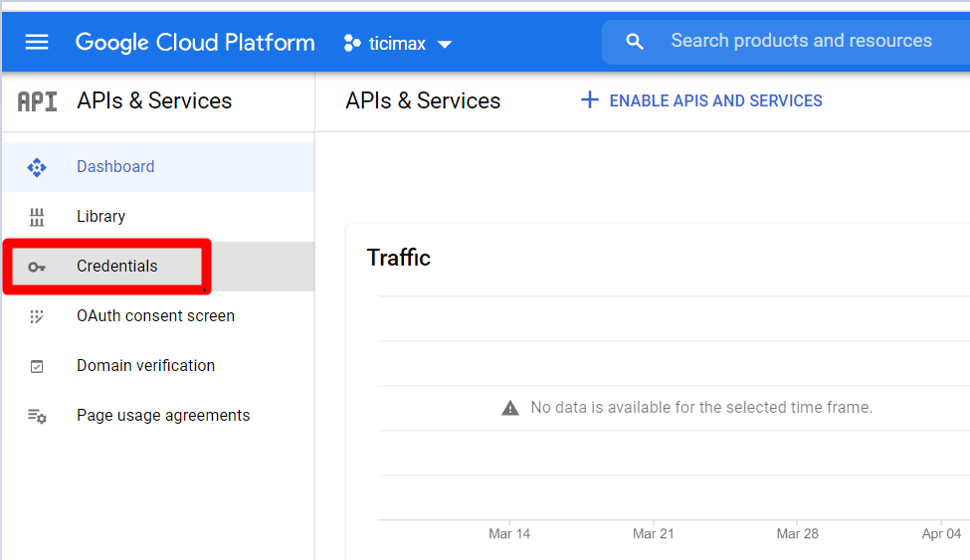Click the Domain verification checkbox icon
The width and height of the screenshot is (970, 560).
37,366
